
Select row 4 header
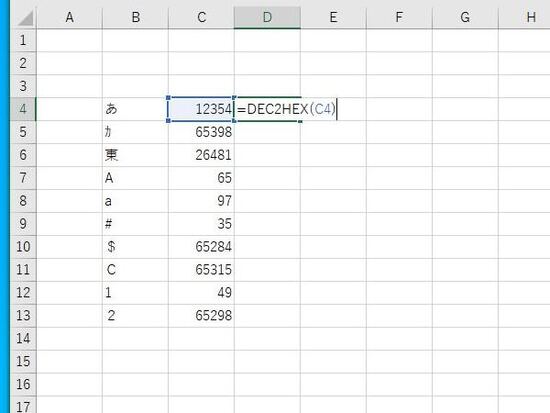click(x=23, y=109)
